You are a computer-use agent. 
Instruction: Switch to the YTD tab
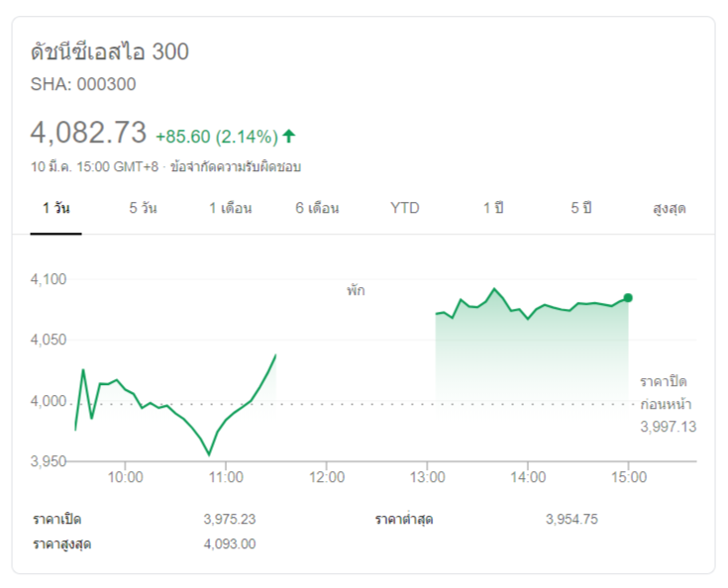tap(404, 208)
